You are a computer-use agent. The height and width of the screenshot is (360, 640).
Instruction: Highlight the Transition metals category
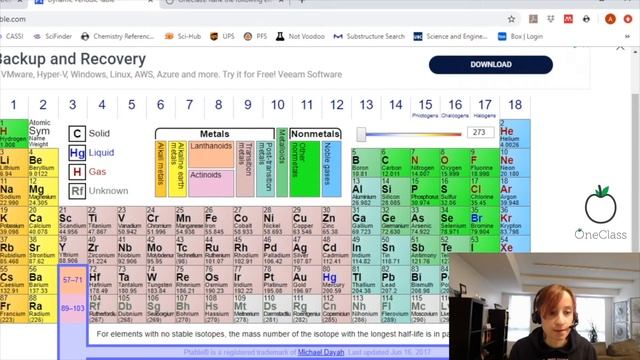point(245,169)
